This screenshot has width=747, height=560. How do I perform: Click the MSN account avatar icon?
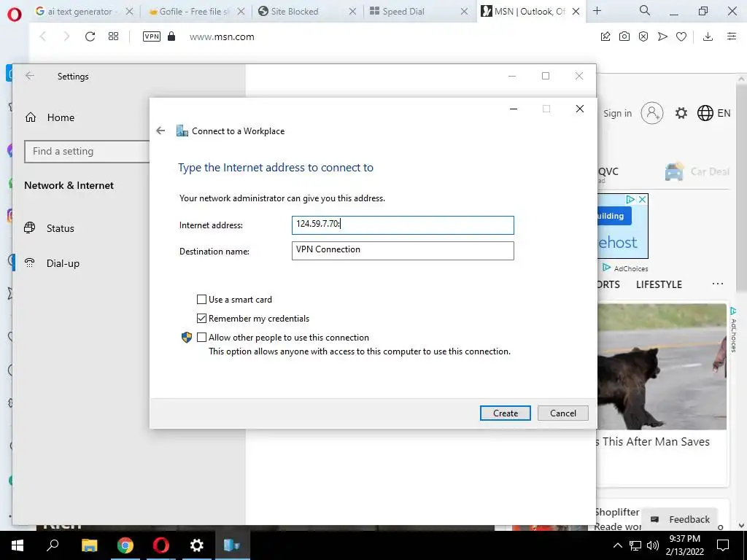(x=651, y=113)
